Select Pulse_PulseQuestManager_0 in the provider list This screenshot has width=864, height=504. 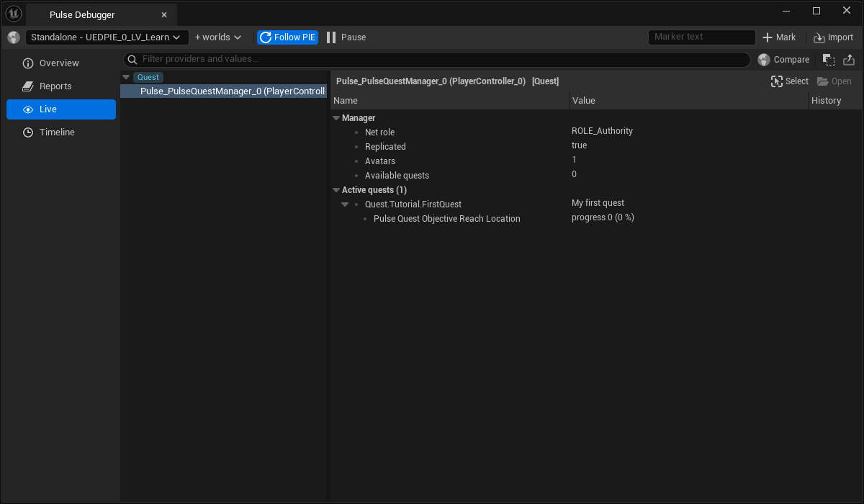click(x=224, y=91)
